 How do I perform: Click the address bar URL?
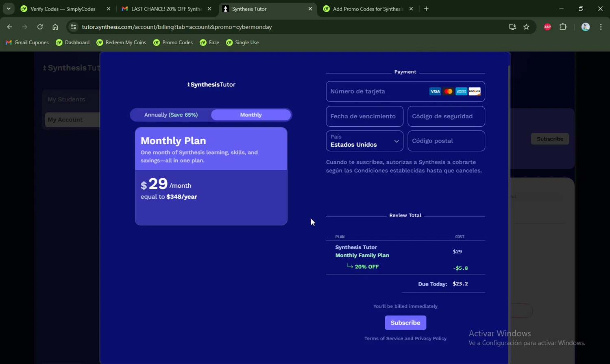(177, 27)
